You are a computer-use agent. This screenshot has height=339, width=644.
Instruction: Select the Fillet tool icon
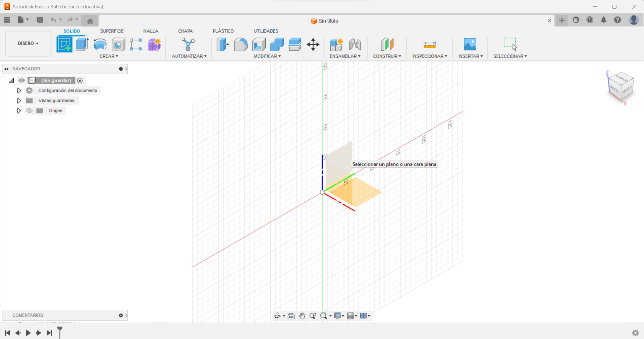[241, 45]
